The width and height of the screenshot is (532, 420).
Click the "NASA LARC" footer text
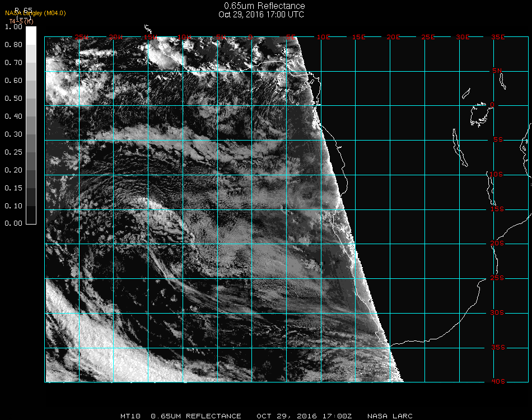390,416
